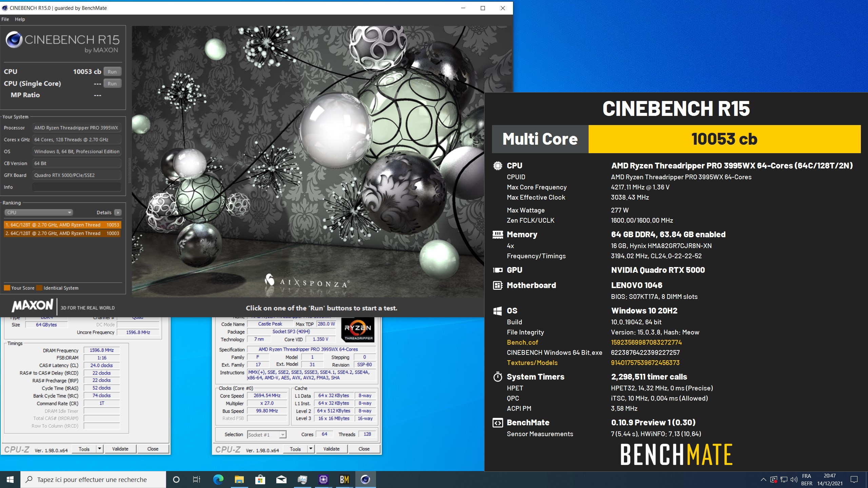
Task: Click the rendered Cinebench scene image
Action: 308,162
